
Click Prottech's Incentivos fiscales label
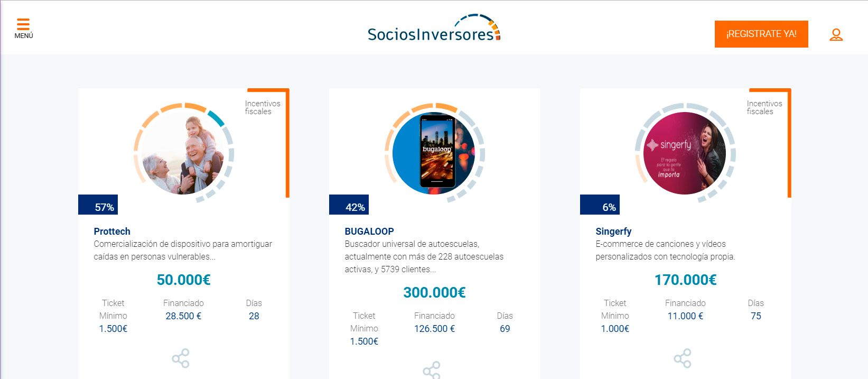click(x=262, y=107)
